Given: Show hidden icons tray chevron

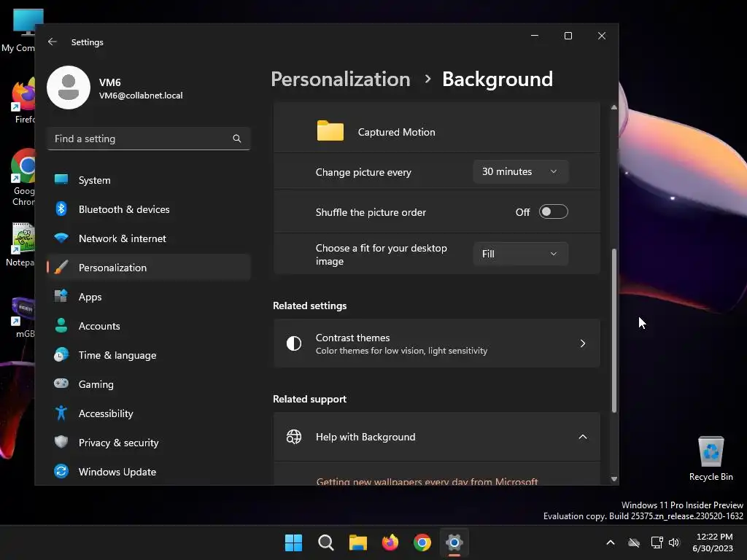Looking at the screenshot, I should [611, 542].
